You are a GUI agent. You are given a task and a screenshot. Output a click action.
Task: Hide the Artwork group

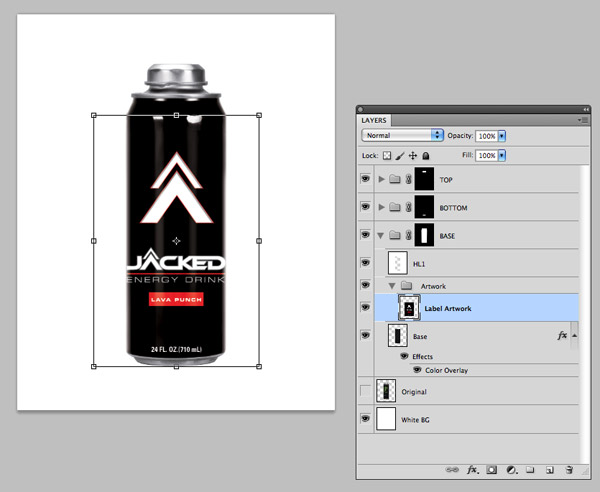point(365,285)
